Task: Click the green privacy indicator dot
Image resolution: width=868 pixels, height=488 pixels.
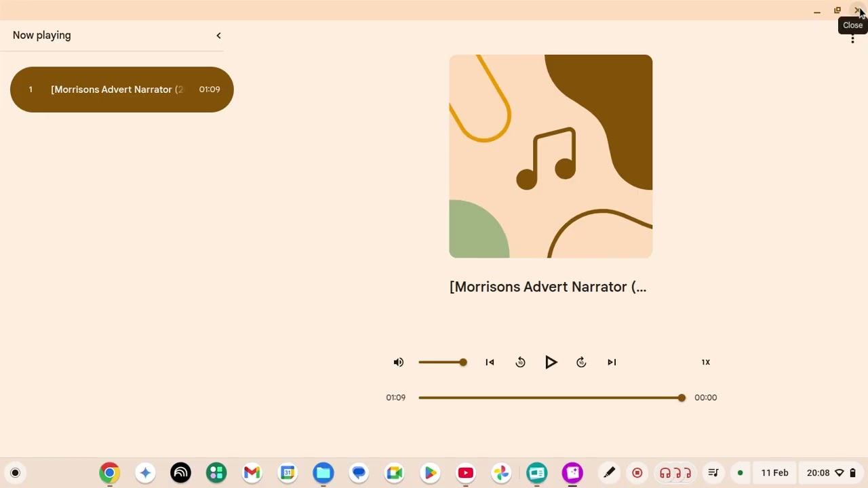Action: tap(741, 473)
